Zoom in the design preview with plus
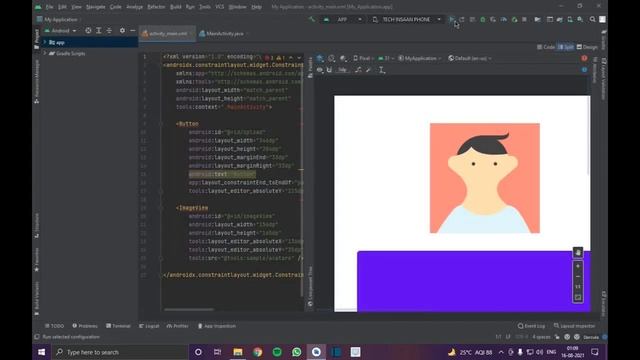 [578, 266]
